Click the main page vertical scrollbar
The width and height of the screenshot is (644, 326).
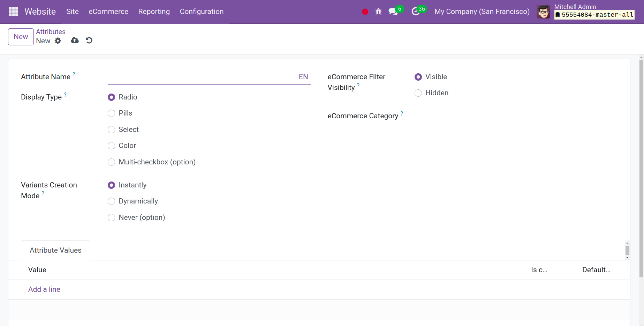pyautogui.click(x=641, y=168)
